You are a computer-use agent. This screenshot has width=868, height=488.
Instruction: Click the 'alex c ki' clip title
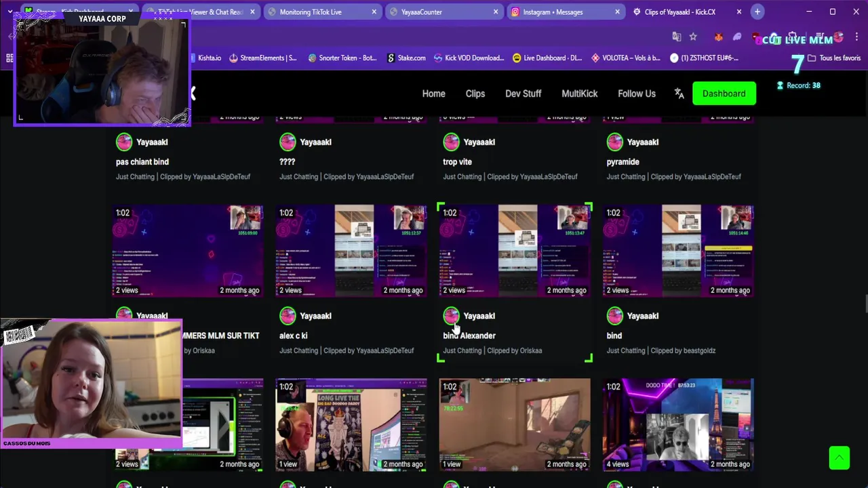pos(293,335)
